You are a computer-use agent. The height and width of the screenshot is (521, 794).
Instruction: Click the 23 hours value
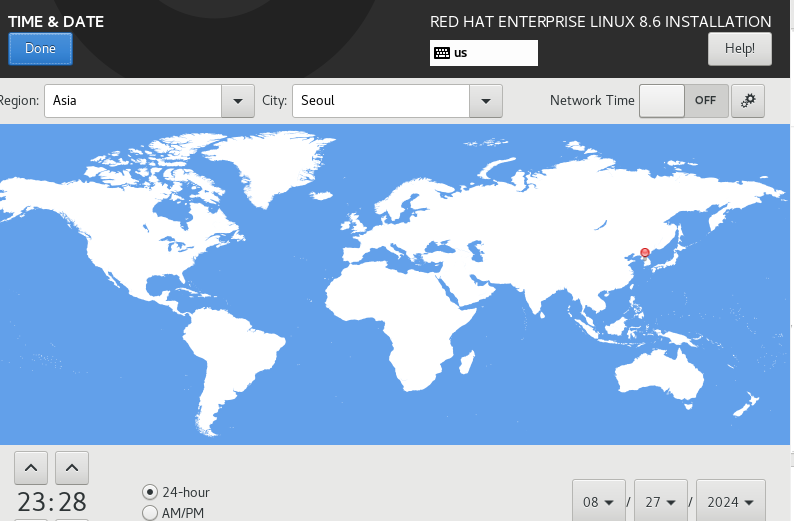click(x=31, y=502)
